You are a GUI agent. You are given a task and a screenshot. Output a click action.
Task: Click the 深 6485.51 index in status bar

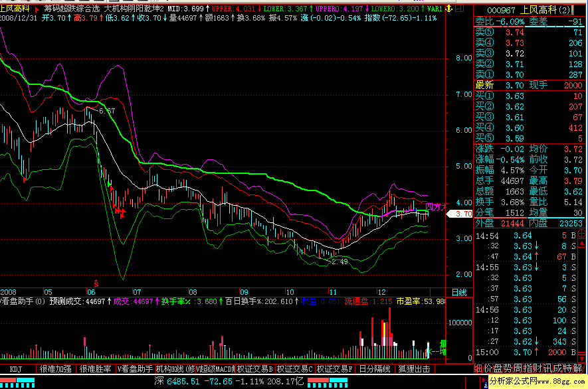(177, 382)
